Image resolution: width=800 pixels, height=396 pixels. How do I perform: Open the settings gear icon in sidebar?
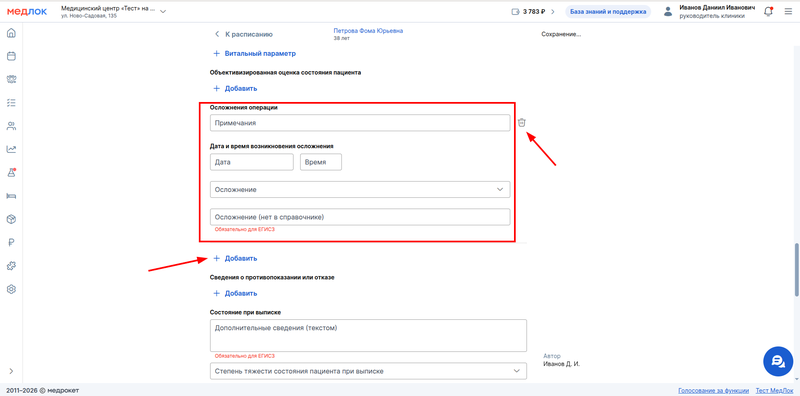pyautogui.click(x=11, y=289)
